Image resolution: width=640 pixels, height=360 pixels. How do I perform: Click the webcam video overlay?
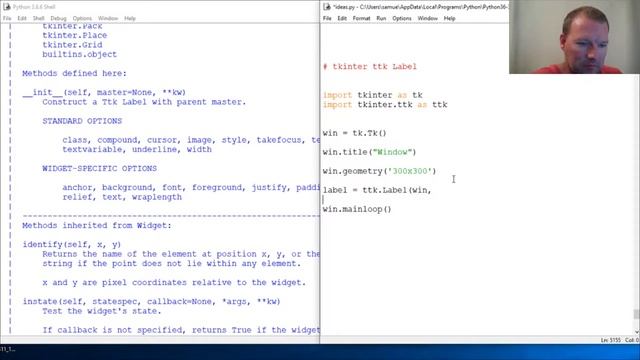pyautogui.click(x=574, y=37)
